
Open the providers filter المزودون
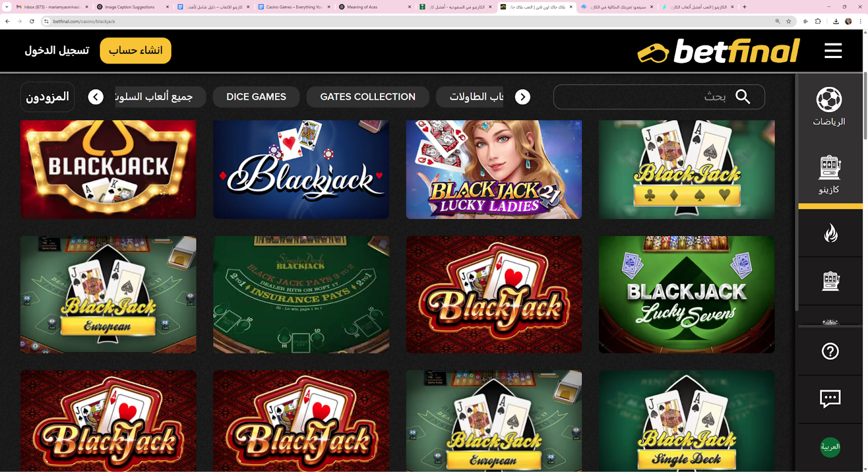pyautogui.click(x=47, y=97)
